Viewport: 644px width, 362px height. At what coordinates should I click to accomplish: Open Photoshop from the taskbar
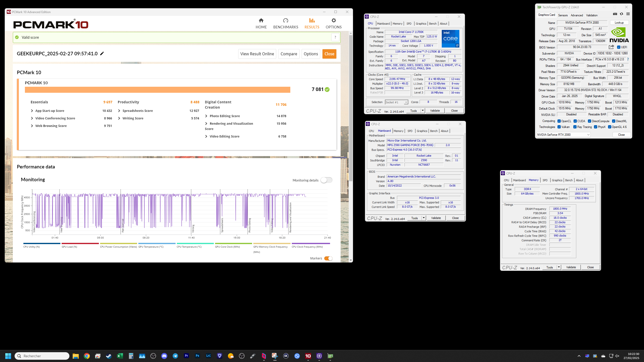click(x=197, y=356)
